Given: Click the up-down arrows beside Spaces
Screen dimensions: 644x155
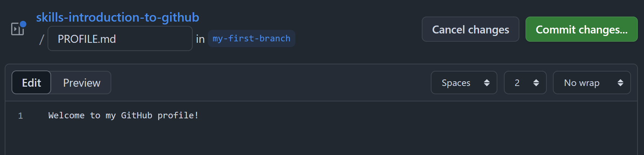Looking at the screenshot, I should (x=487, y=83).
